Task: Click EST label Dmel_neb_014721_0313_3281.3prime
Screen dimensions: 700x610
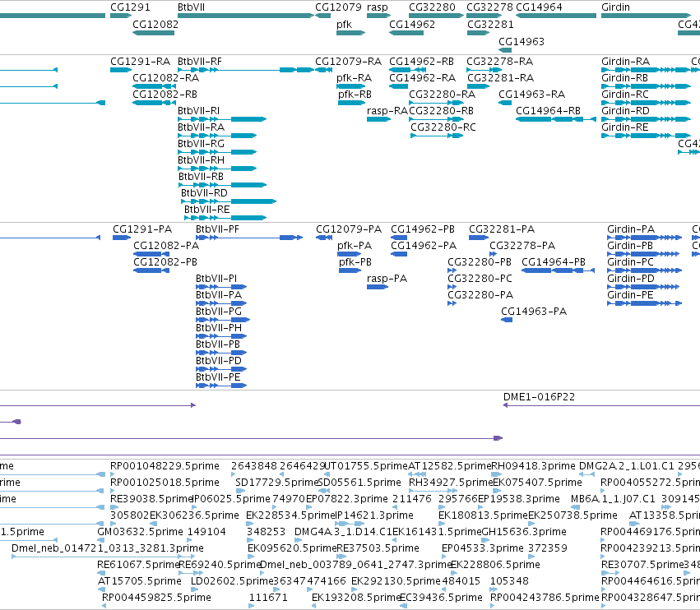Action: click(108, 548)
